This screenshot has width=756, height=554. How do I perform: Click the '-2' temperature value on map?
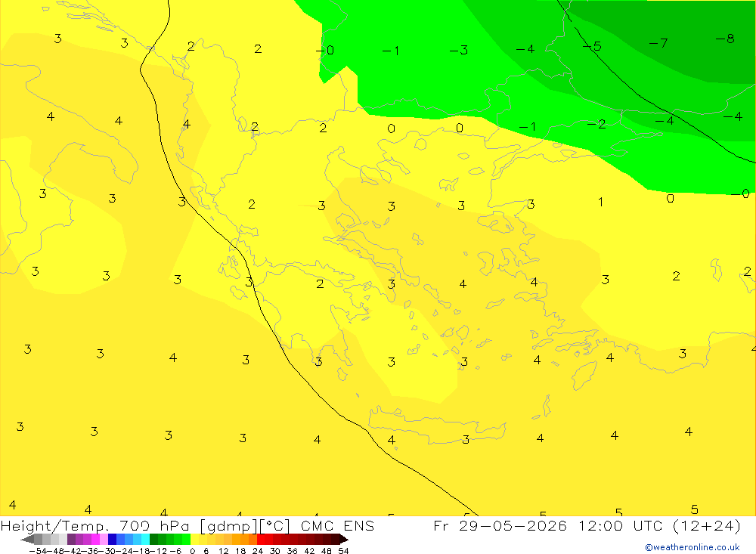pos(596,125)
